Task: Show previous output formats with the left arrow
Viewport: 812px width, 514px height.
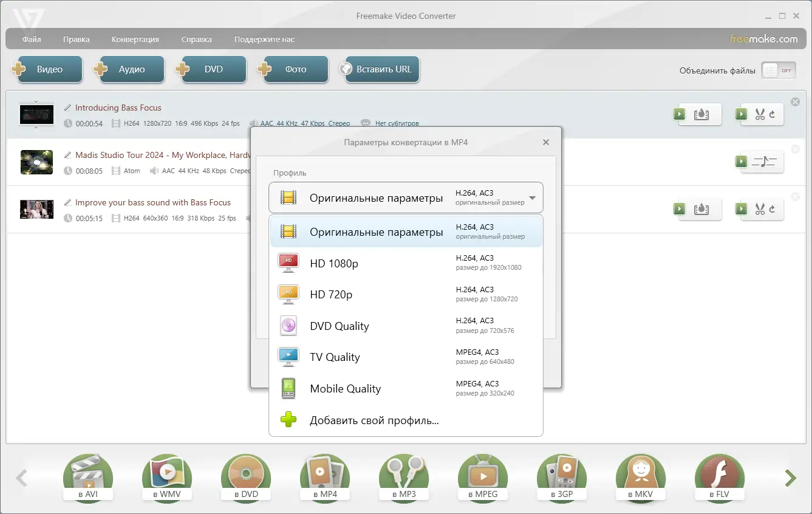Action: [21, 478]
